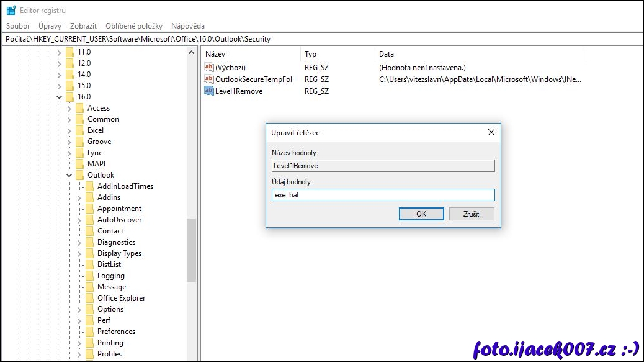644x362 pixels.
Task: Expand the AutoDiscover key
Action: pyautogui.click(x=79, y=220)
